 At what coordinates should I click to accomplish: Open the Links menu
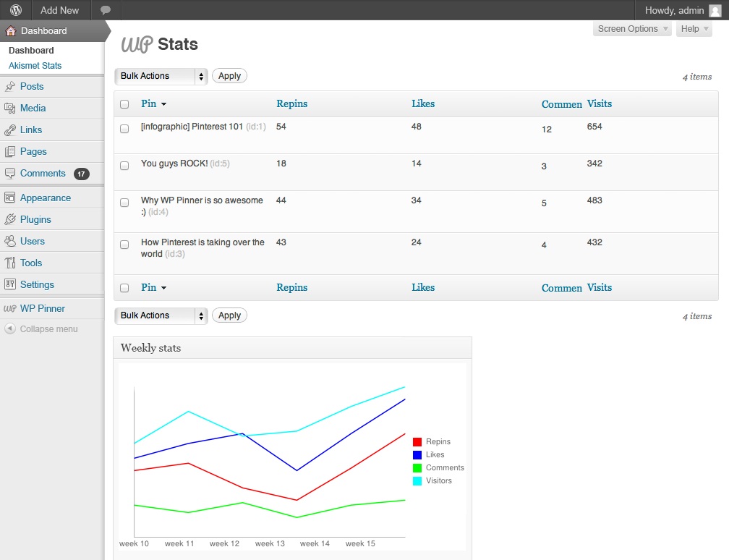pos(31,130)
